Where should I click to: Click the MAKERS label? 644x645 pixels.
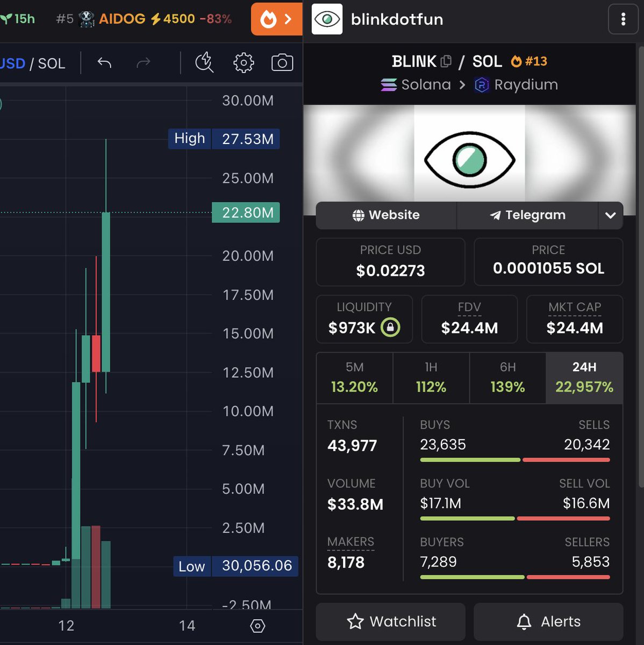pyautogui.click(x=350, y=542)
